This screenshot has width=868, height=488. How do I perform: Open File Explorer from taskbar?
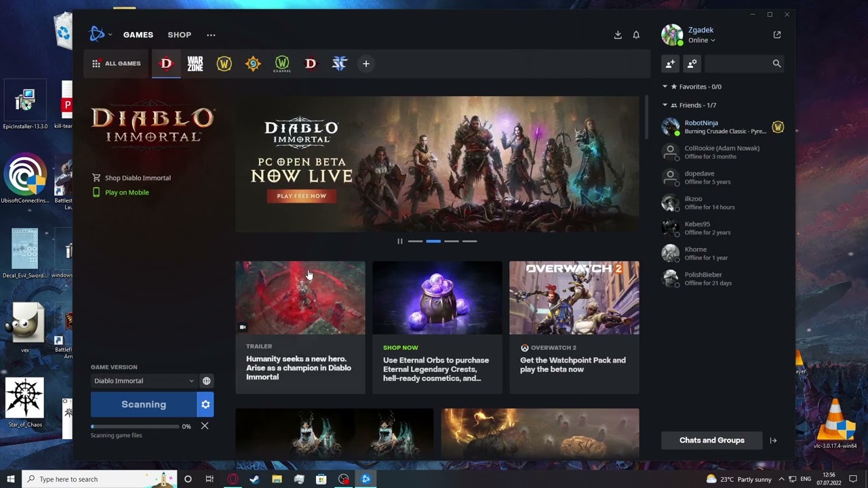tap(277, 479)
